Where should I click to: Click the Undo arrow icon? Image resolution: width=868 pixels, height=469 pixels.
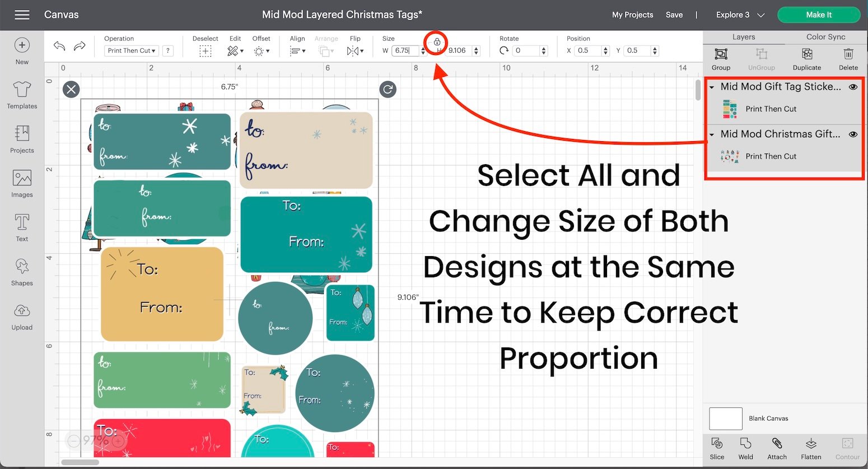(59, 46)
